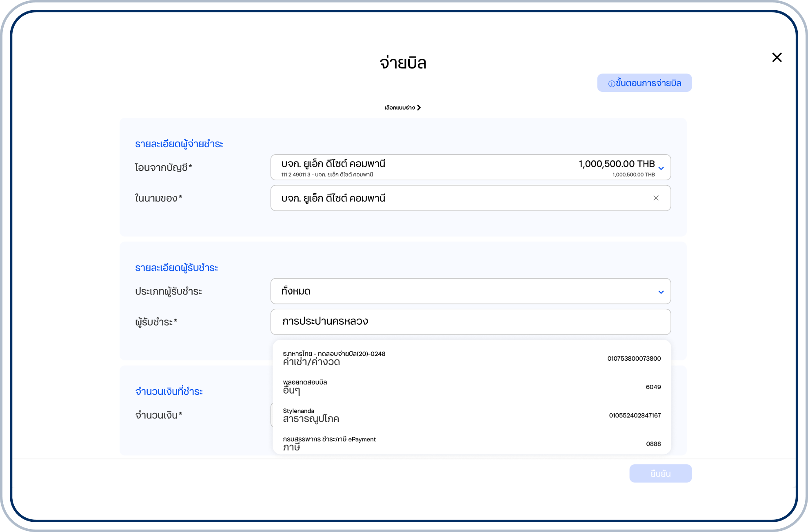Click the ยืนยัน confirm button
808x532 pixels.
coord(660,474)
